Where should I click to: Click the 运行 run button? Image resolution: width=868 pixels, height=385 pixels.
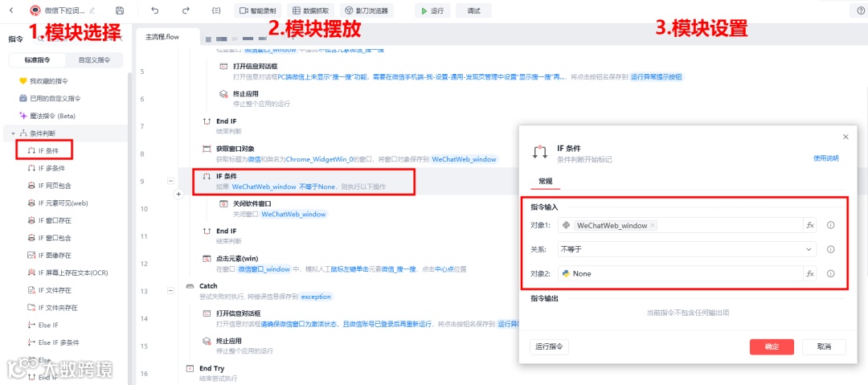432,10
